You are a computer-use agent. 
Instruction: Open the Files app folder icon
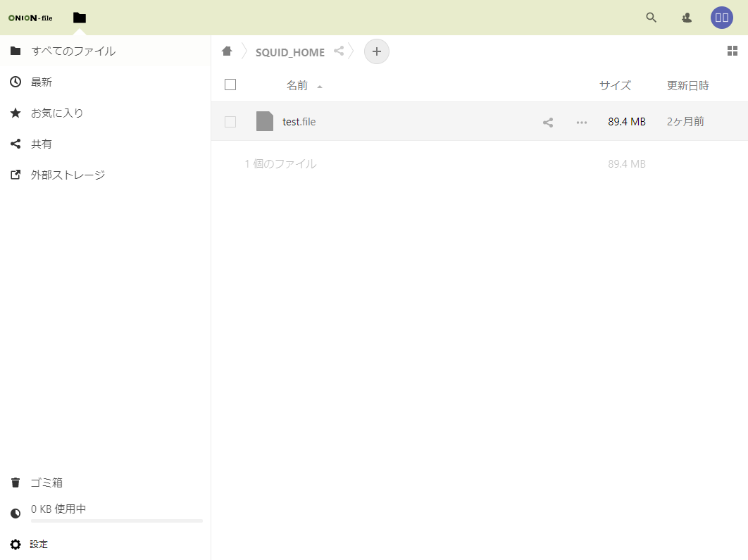point(80,18)
